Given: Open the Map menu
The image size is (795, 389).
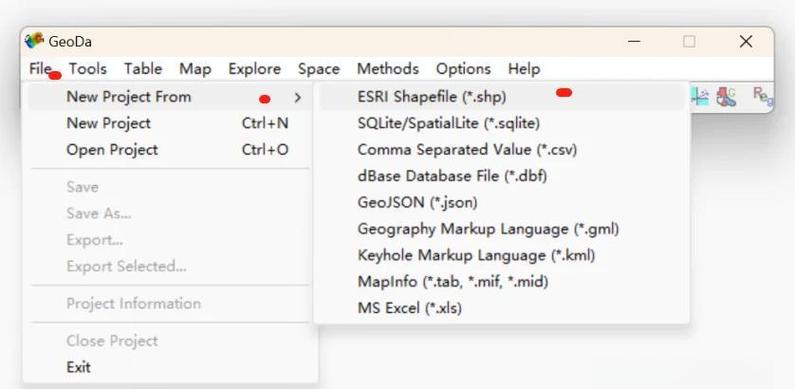Looking at the screenshot, I should point(195,69).
